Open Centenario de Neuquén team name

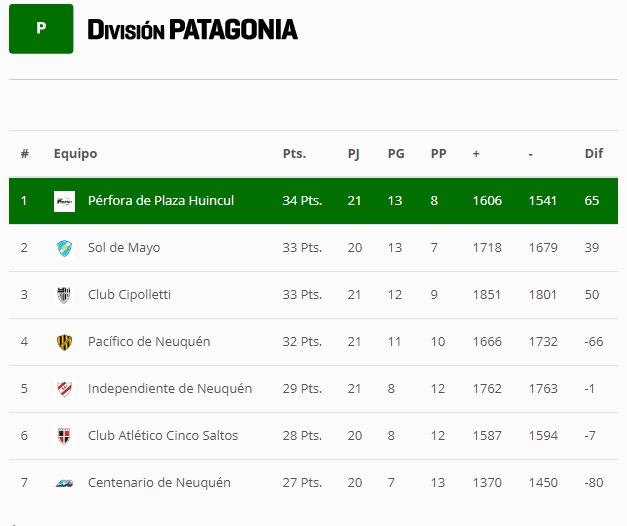(159, 483)
